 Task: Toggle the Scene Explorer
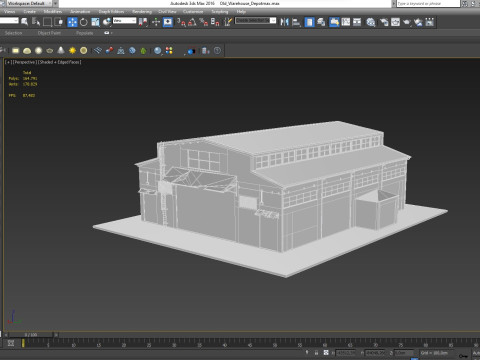pyautogui.click(x=309, y=22)
